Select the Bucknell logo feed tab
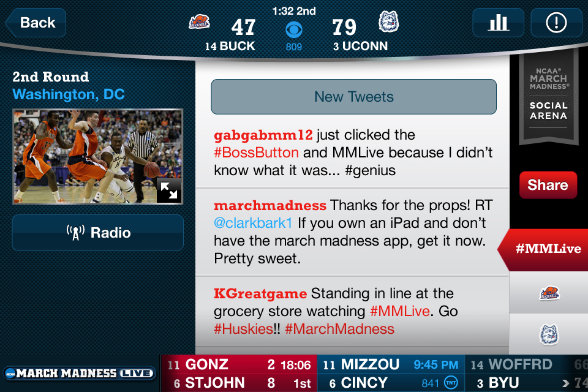This screenshot has height=392, width=588. click(x=549, y=293)
